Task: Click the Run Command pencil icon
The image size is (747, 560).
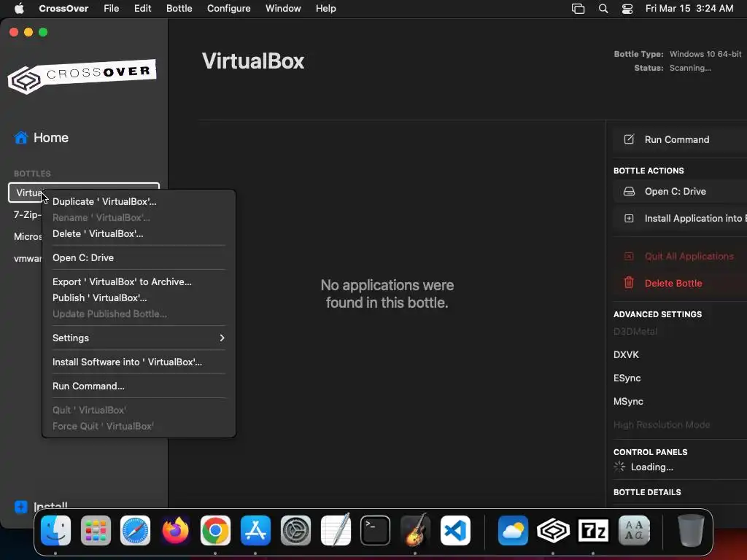Action: click(629, 139)
